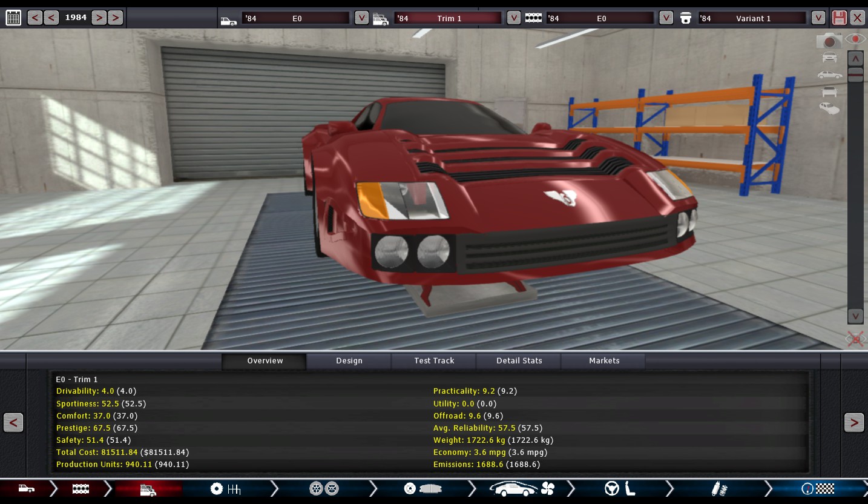
Task: Click the Total Cost: 81511.84 stat
Action: point(123,452)
